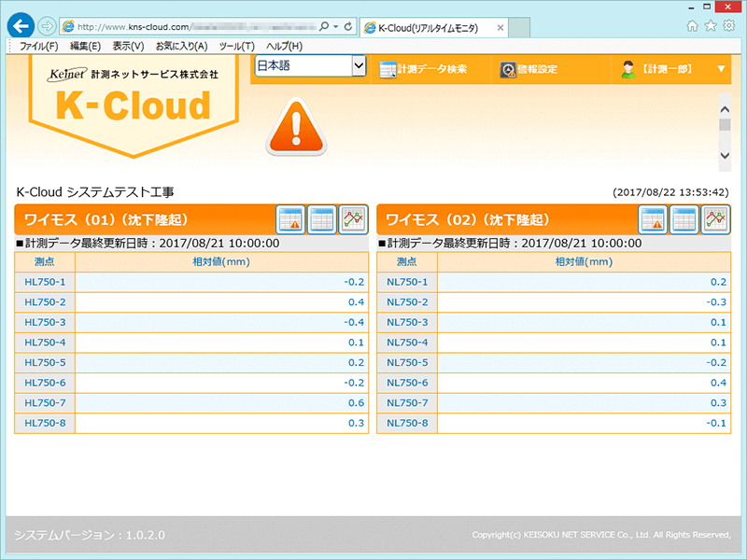747x560 pixels.
Task: Click the NL750-1 measurement point link
Action: pos(407,282)
